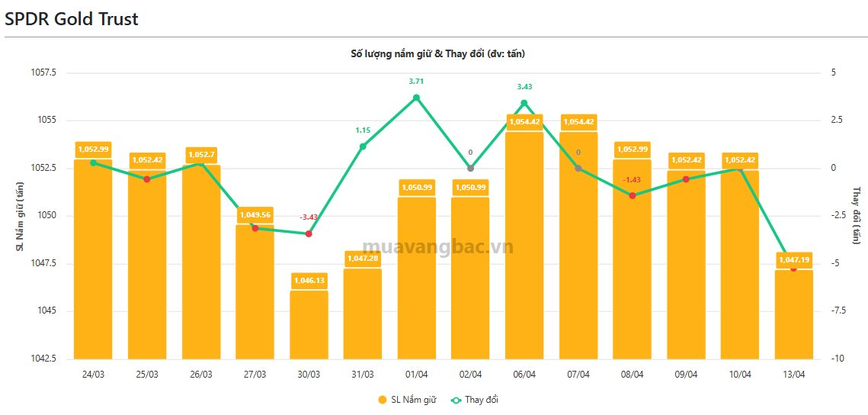Click the 1,052.7 value label on 26/03
Screen dimensions: 868x415
pyautogui.click(x=201, y=154)
